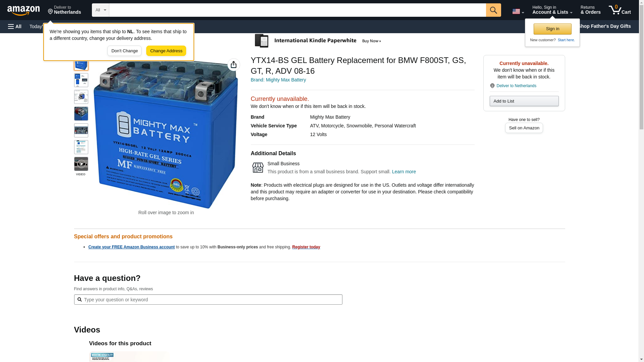This screenshot has height=362, width=644.
Task: Expand the All departments search dropdown
Action: (x=101, y=10)
